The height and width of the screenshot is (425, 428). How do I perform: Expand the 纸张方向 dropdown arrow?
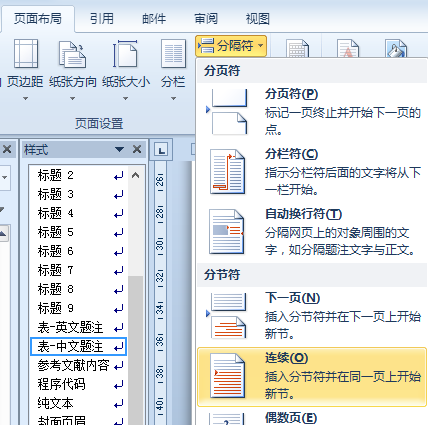click(x=72, y=99)
